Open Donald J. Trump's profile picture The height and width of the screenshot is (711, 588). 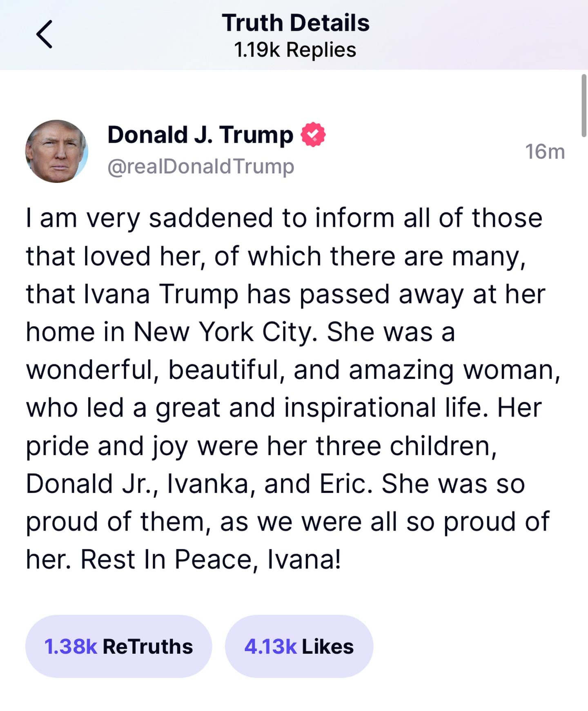tap(57, 151)
